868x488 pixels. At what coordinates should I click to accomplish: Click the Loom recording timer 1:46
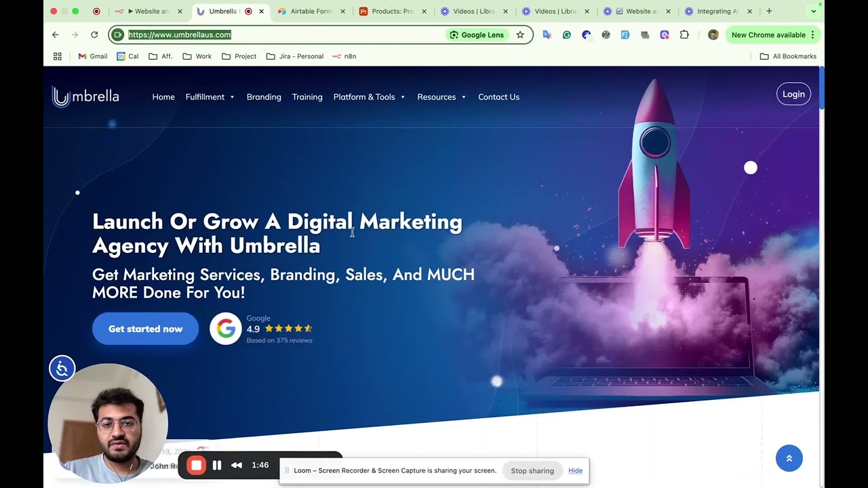coord(260,465)
